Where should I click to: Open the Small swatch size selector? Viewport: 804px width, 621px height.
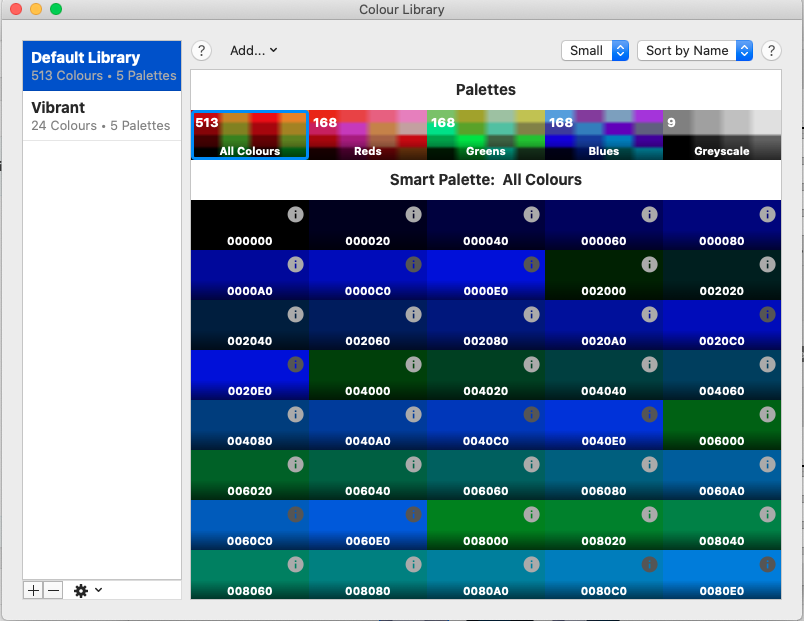point(595,50)
